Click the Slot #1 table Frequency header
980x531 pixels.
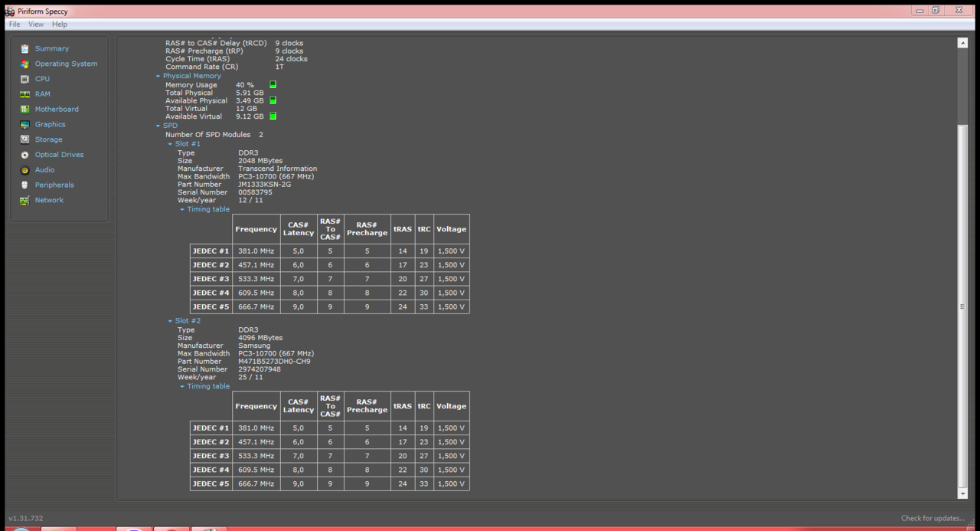[256, 229]
